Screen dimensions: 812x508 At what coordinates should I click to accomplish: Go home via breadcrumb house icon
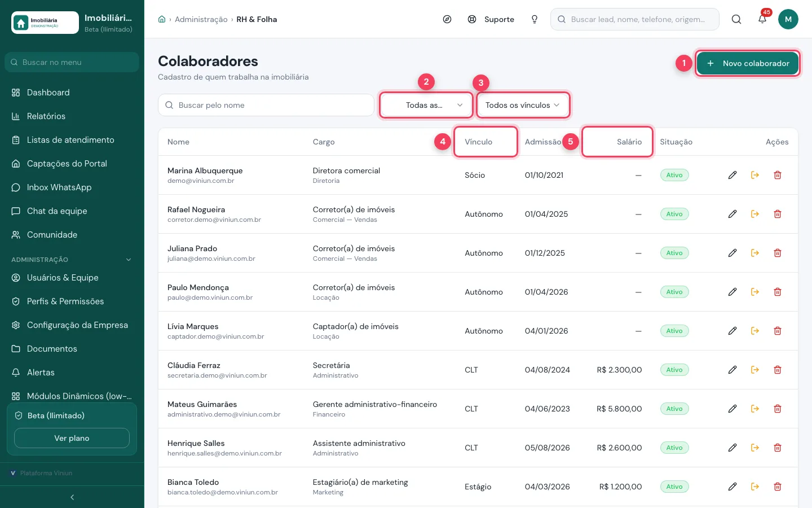[x=162, y=19]
